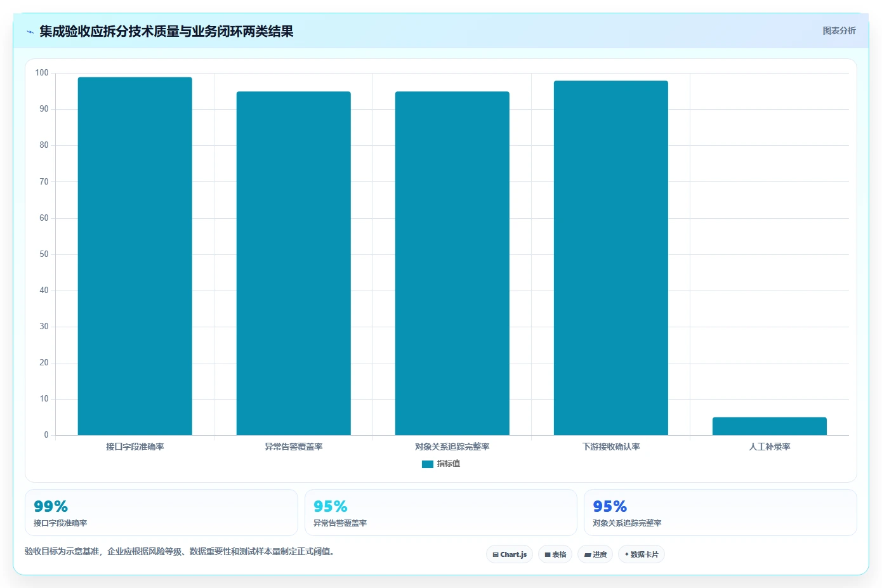Image resolution: width=882 pixels, height=588 pixels.
Task: Toggle the 指标值 legend color box
Action: (x=428, y=464)
